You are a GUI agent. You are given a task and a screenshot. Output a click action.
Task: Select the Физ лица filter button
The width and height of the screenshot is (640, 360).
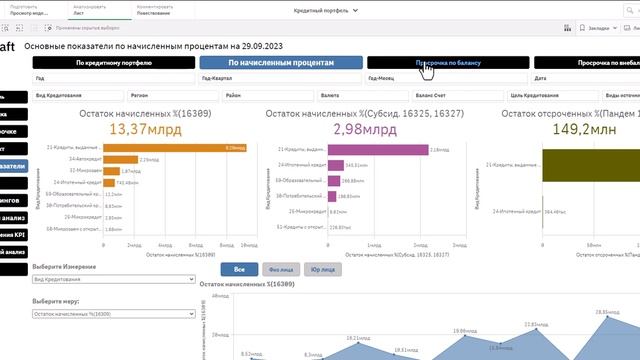(x=281, y=269)
